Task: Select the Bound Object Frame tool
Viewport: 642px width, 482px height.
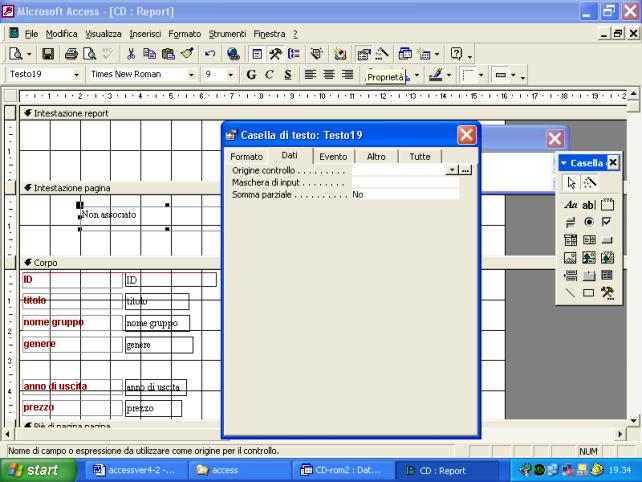Action: (607, 258)
